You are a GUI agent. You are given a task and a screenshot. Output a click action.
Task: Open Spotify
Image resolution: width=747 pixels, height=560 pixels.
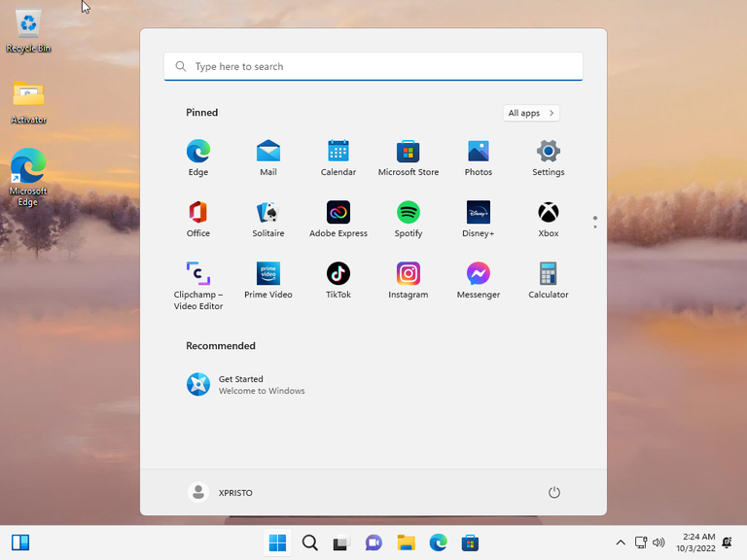tap(409, 219)
